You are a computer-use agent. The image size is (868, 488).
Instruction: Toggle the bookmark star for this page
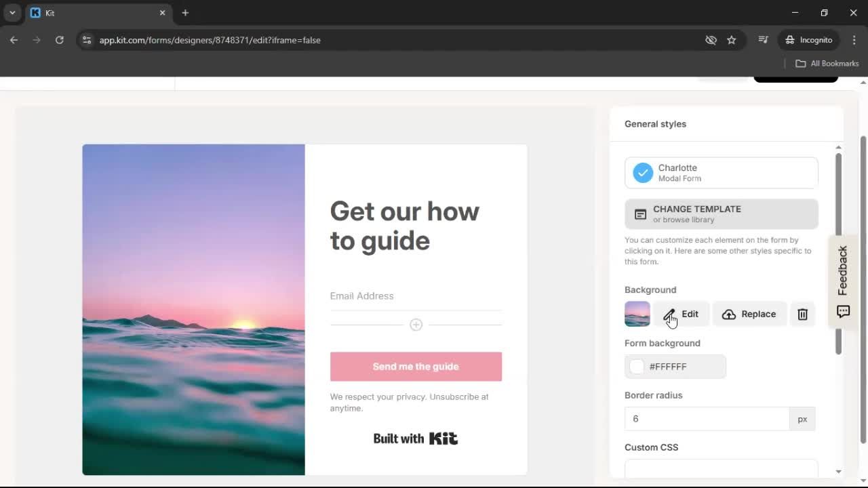click(732, 40)
